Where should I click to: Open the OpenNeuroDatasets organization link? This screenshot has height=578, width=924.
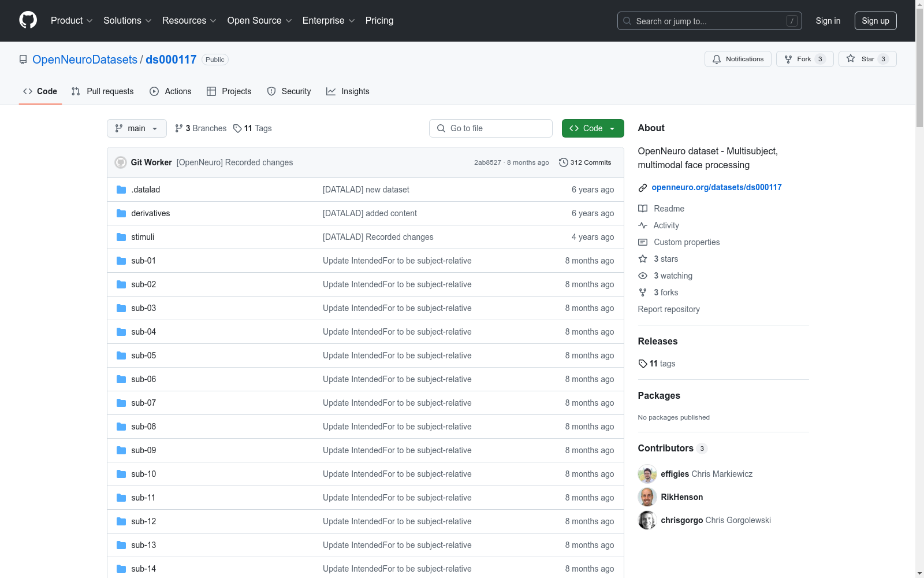[85, 60]
